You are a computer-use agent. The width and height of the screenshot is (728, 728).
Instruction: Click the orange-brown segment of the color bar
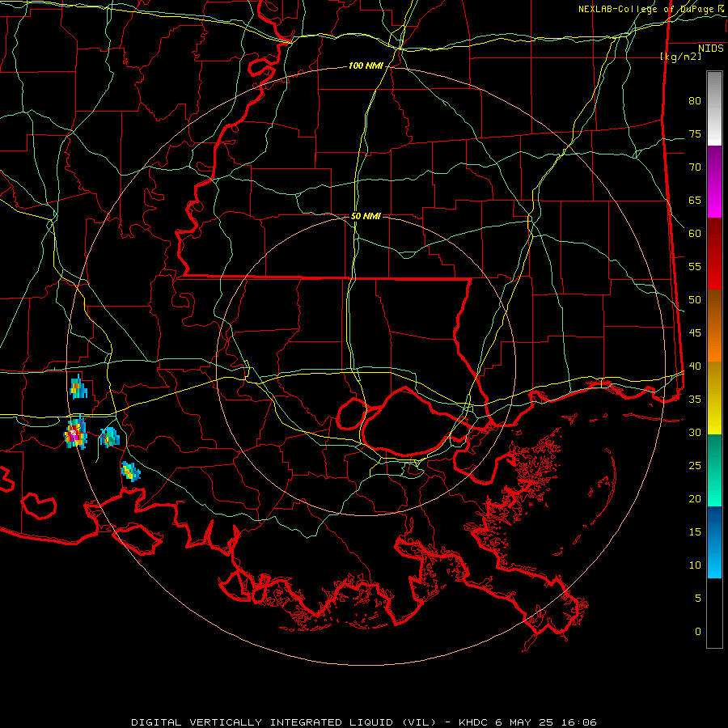click(714, 325)
